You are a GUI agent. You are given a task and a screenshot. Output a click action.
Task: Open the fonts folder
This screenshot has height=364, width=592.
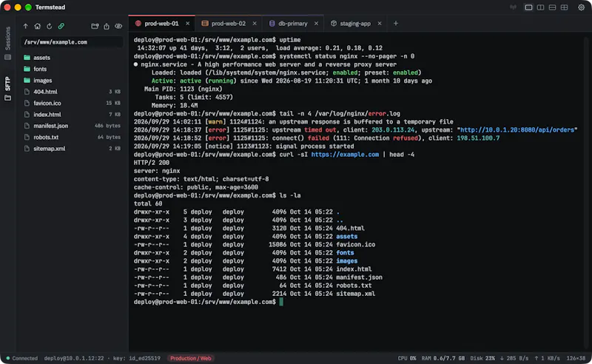pos(72,69)
